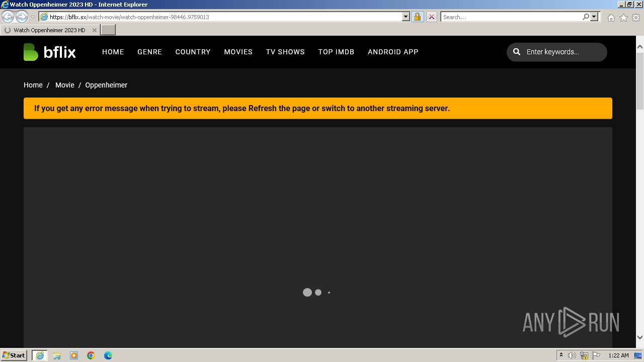This screenshot has height=362, width=644.
Task: Click the browser Forward arrow
Action: pos(22,17)
